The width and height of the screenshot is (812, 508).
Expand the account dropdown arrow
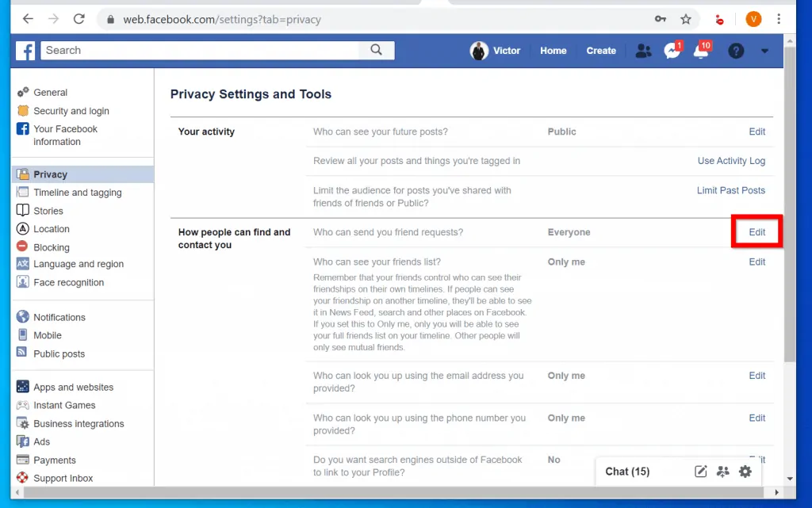(x=765, y=52)
